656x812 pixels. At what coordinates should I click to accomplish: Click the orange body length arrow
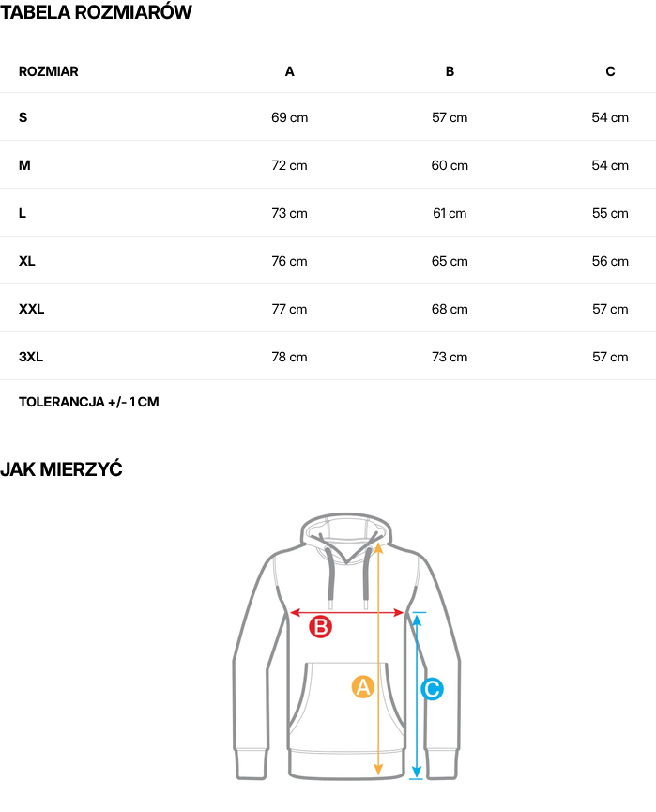pos(378,659)
